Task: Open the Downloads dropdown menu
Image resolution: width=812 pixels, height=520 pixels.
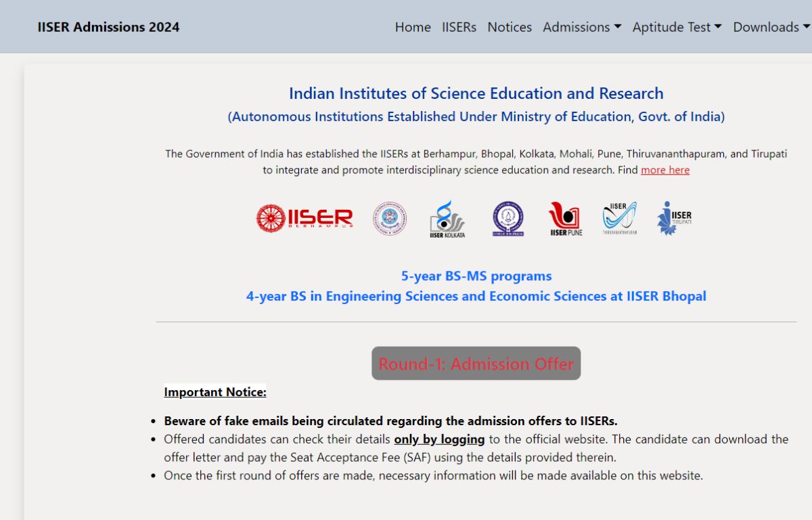Action: pyautogui.click(x=771, y=27)
